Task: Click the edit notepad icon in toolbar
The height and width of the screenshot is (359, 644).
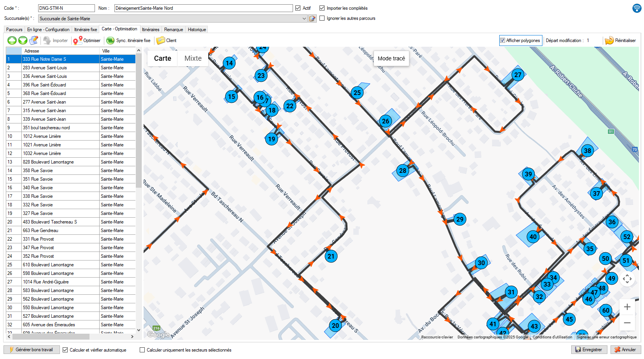Action: click(34, 40)
